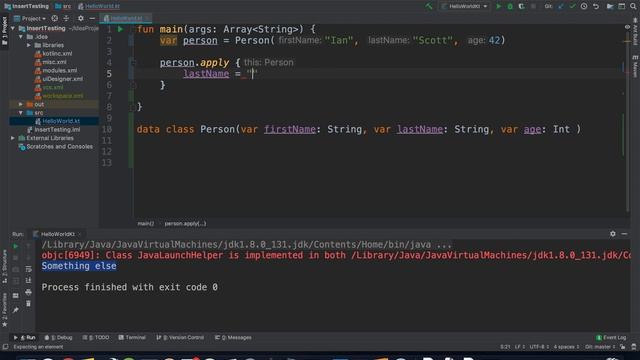Open the TODO tool window tab
This screenshot has height=360, width=640.
[x=96, y=338]
